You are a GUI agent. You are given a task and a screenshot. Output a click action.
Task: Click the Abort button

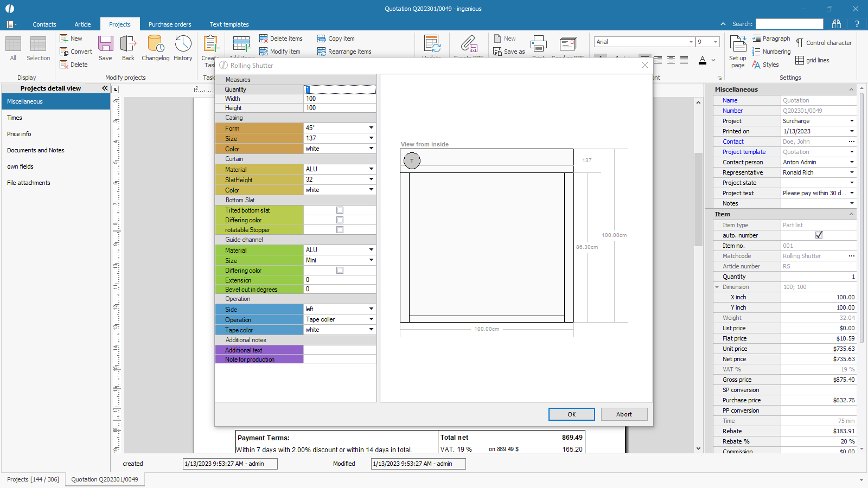[624, 414]
